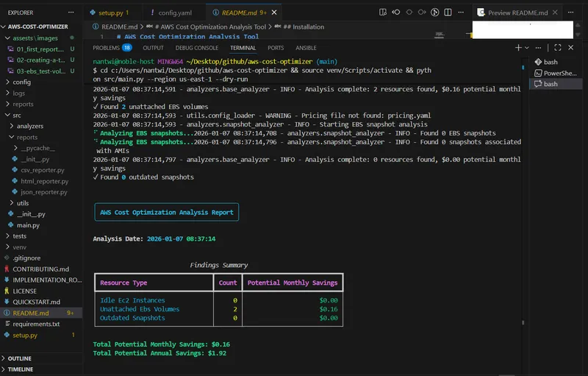Open the LICENSE file
588x376 pixels.
coord(25,291)
